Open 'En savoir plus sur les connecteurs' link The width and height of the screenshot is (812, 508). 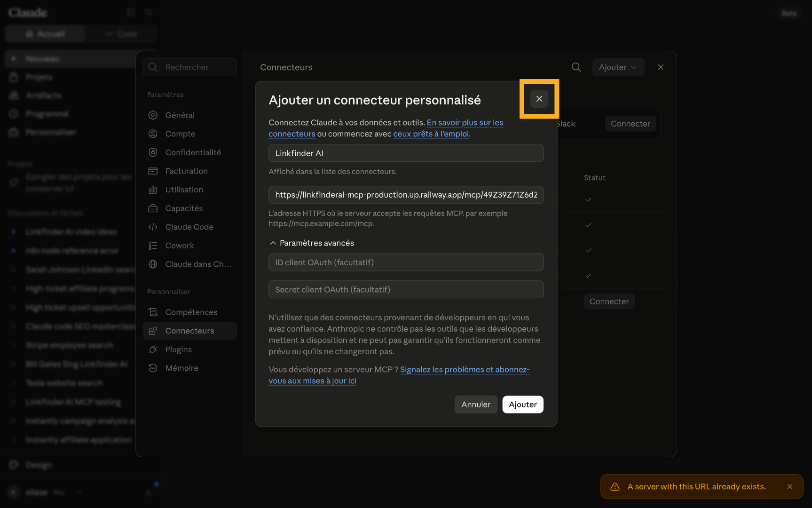pyautogui.click(x=465, y=123)
